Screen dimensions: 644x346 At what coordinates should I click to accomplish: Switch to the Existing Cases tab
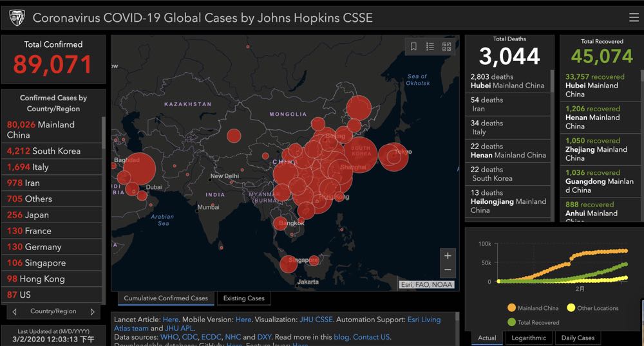pos(243,298)
